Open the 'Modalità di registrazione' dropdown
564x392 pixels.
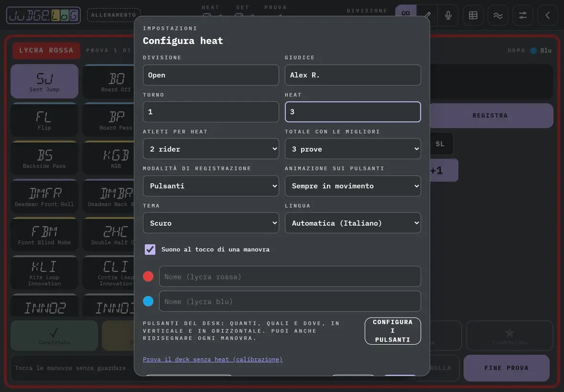pos(211,186)
